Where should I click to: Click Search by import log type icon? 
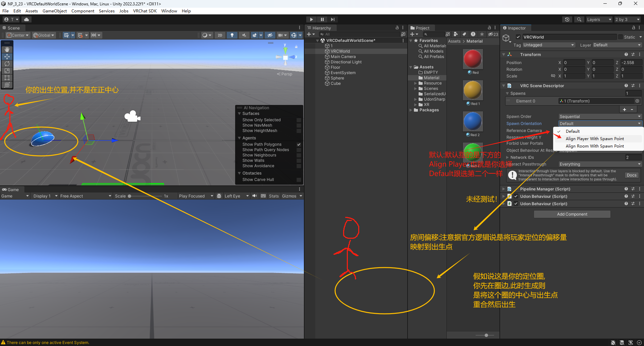point(473,34)
